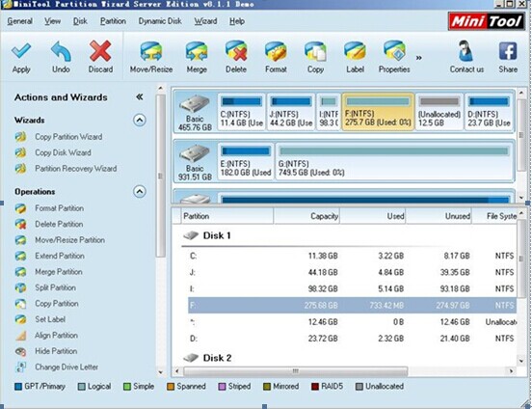Show more toolbar items chevron
Viewport: 532px width, 409px height.
[x=418, y=58]
